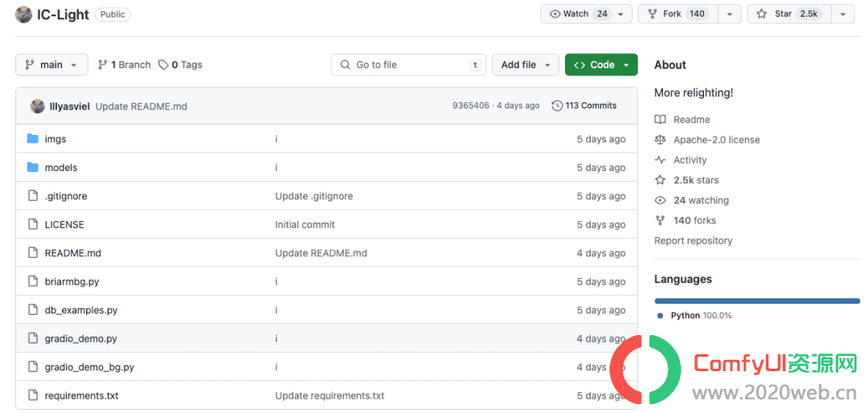
Task: Click the gradio_demo_bg.py file icon
Action: pyautogui.click(x=33, y=366)
